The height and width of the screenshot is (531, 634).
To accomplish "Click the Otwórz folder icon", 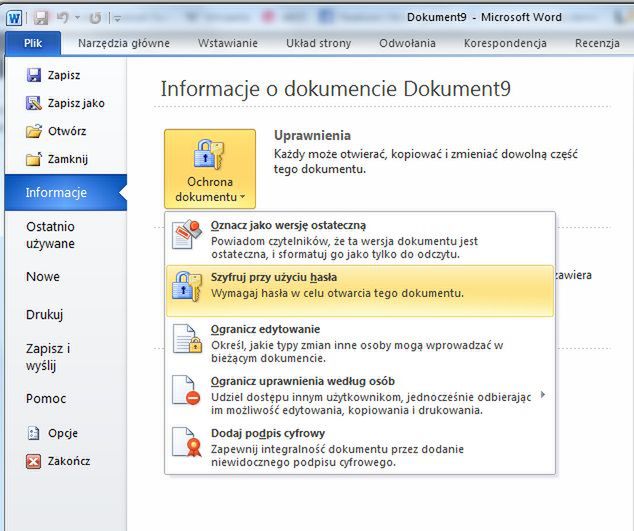I will coord(34,131).
